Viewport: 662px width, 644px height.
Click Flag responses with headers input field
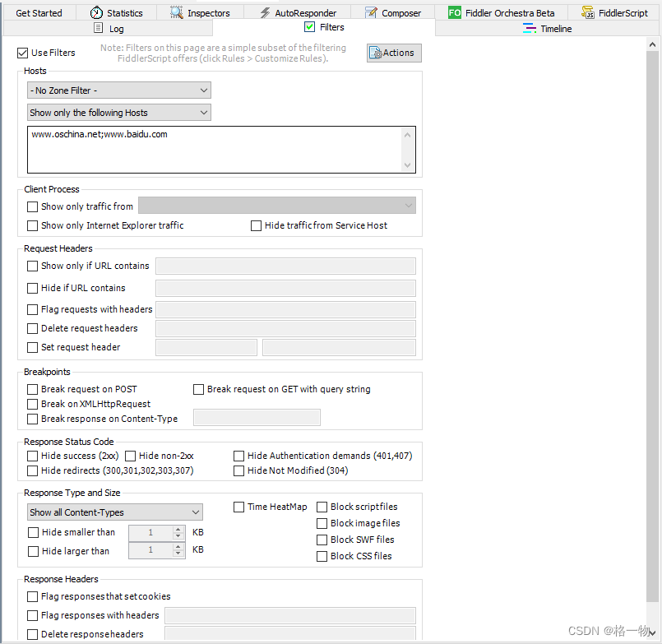coord(290,615)
